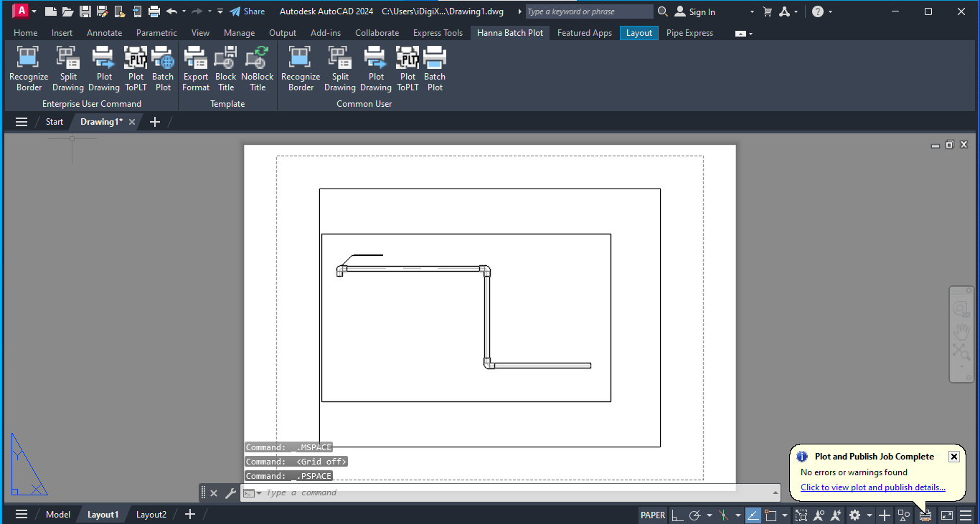Click the NoBlock Title template icon
Image resolution: width=980 pixels, height=524 pixels.
[x=257, y=69]
